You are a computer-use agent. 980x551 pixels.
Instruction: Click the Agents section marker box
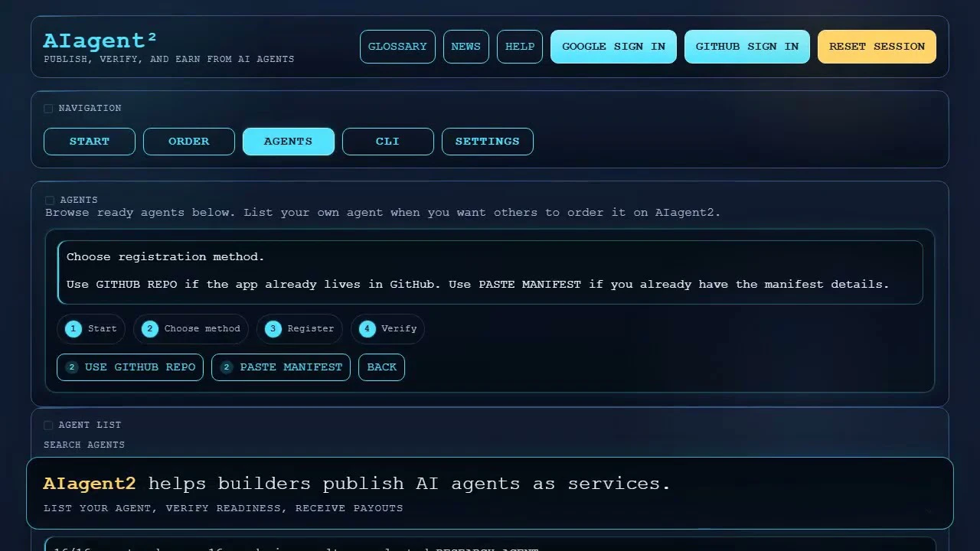click(50, 201)
